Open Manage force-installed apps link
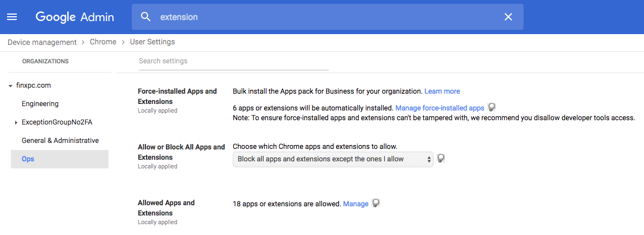644x235 pixels. [440, 108]
